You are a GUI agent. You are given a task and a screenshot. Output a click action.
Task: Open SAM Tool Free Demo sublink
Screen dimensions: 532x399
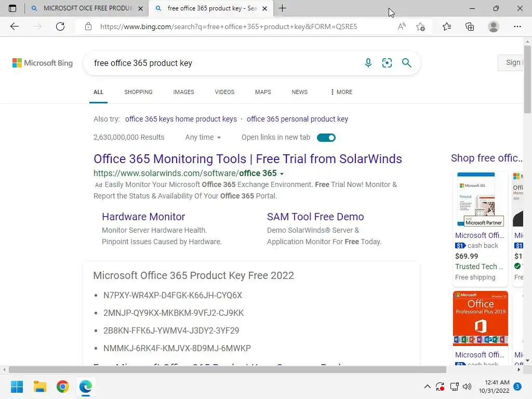pyautogui.click(x=315, y=217)
